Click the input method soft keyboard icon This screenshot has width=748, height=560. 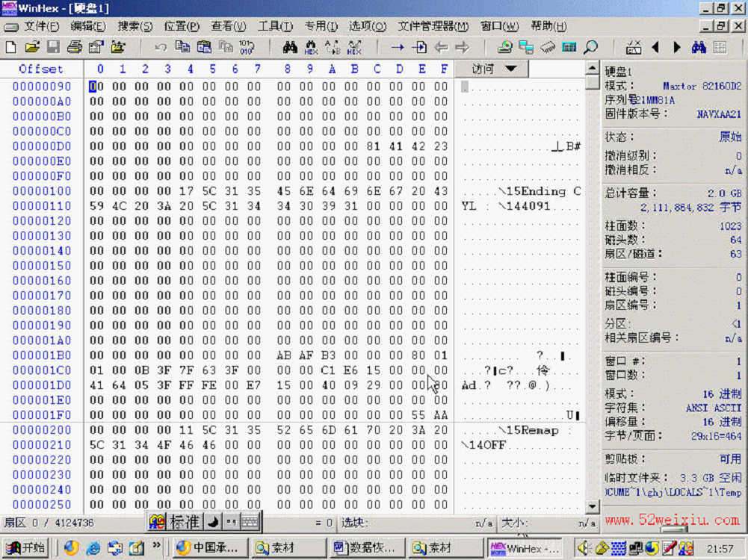point(250,523)
